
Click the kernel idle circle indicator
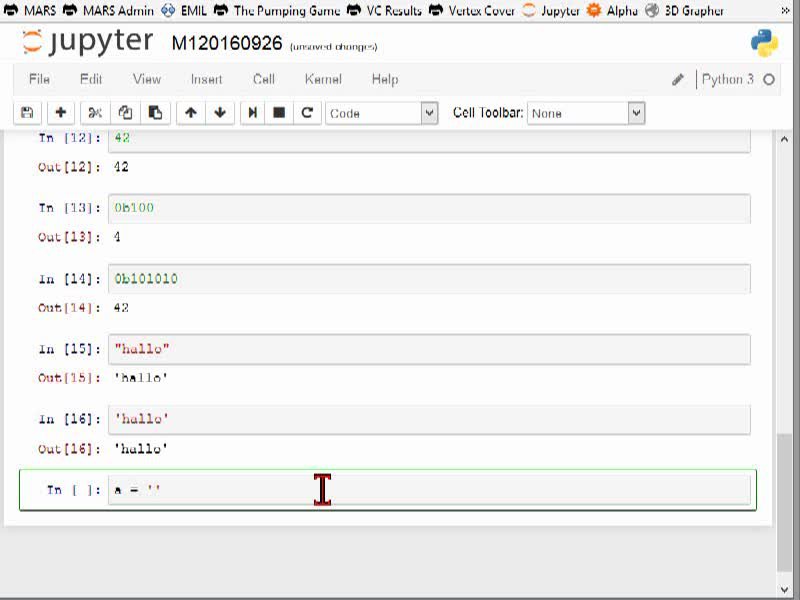pyautogui.click(x=769, y=80)
